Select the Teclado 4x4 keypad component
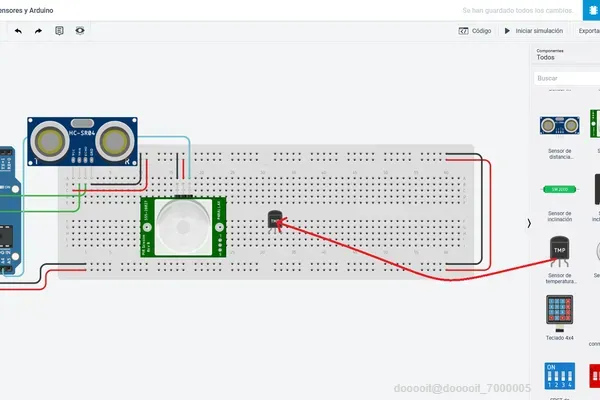Screen dimensions: 600x400 point(559,313)
